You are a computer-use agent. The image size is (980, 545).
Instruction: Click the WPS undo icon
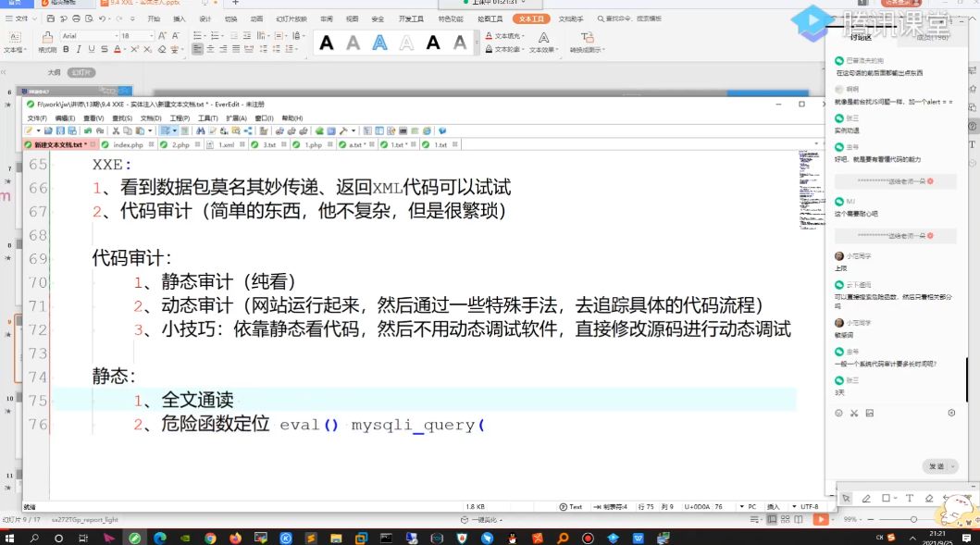tap(102, 19)
